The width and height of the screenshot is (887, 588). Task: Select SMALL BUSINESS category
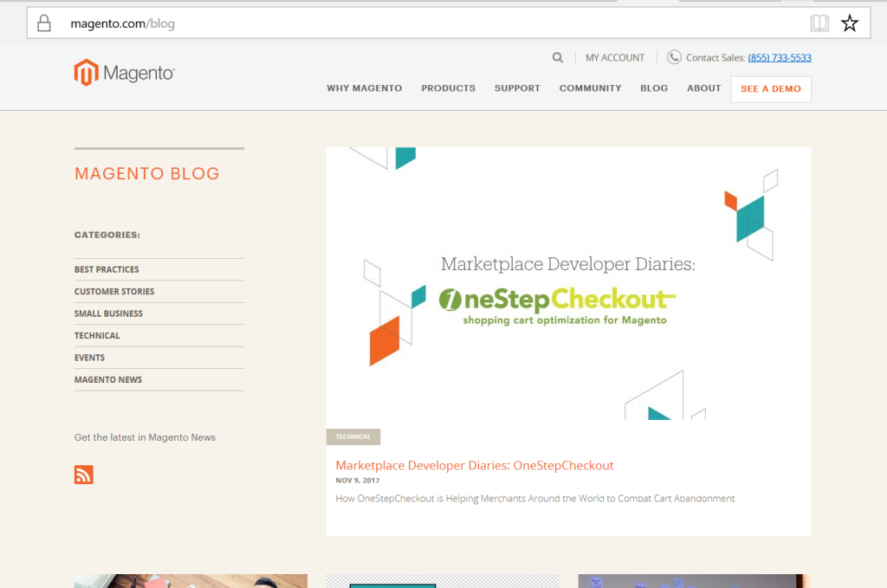(108, 313)
